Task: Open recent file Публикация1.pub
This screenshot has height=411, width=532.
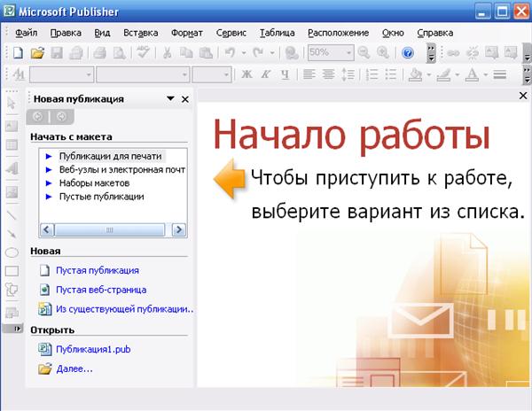Action: click(93, 349)
